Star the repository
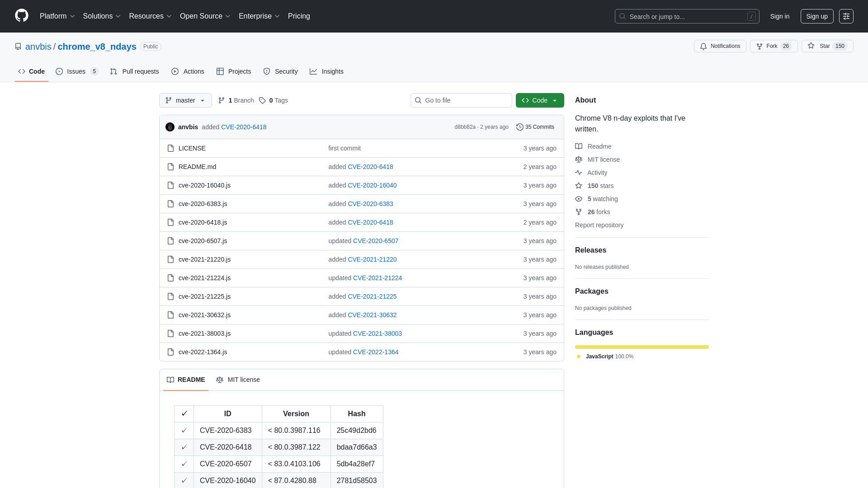 [827, 46]
